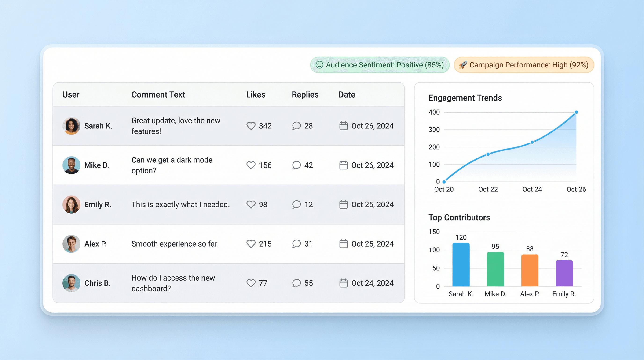This screenshot has height=360, width=644.
Task: Click the Audience Sentiment: Positive badge
Action: pos(380,65)
